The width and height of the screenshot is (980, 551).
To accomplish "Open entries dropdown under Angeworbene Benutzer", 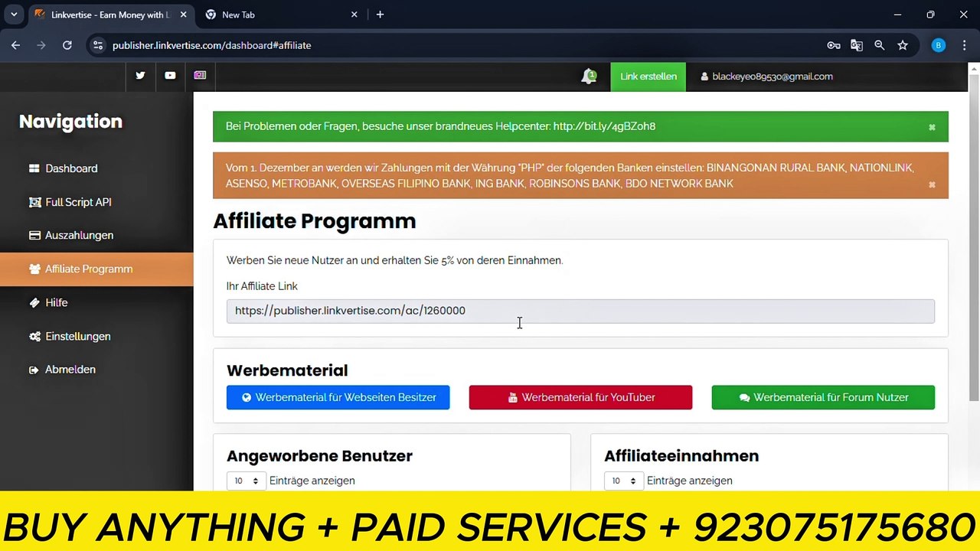I will click(246, 481).
